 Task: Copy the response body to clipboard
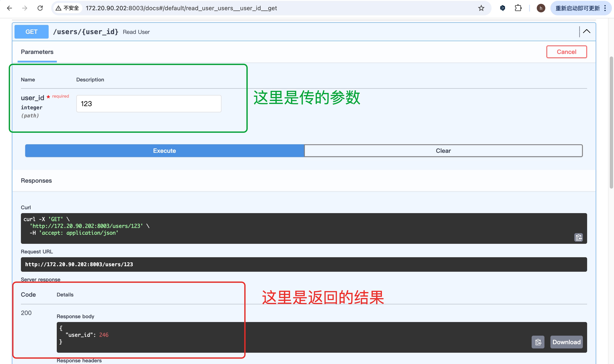tap(538, 342)
